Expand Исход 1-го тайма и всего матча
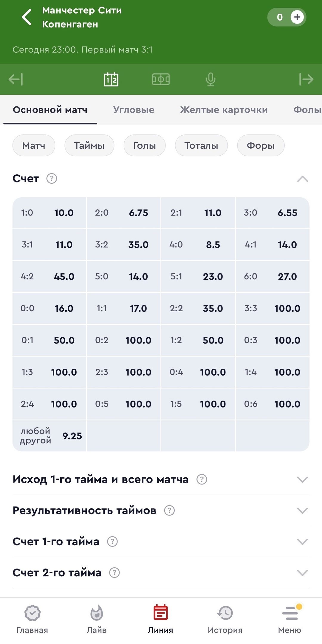Viewport: 322px width, 644px height. (302, 480)
